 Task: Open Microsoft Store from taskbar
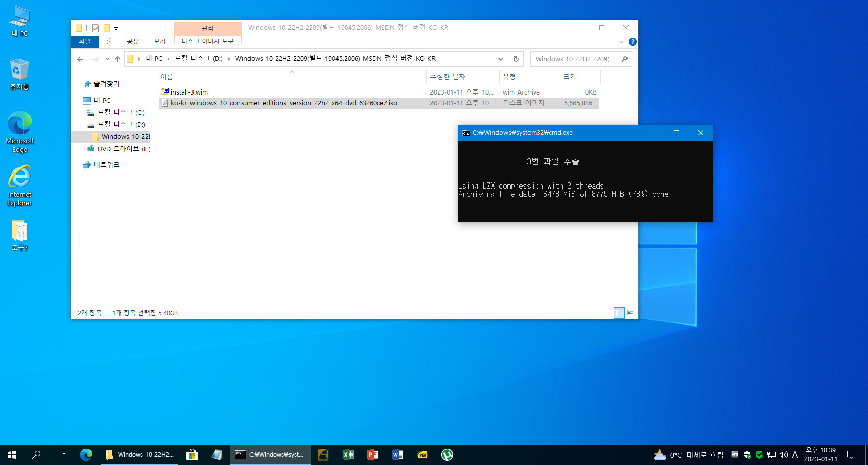click(192, 455)
